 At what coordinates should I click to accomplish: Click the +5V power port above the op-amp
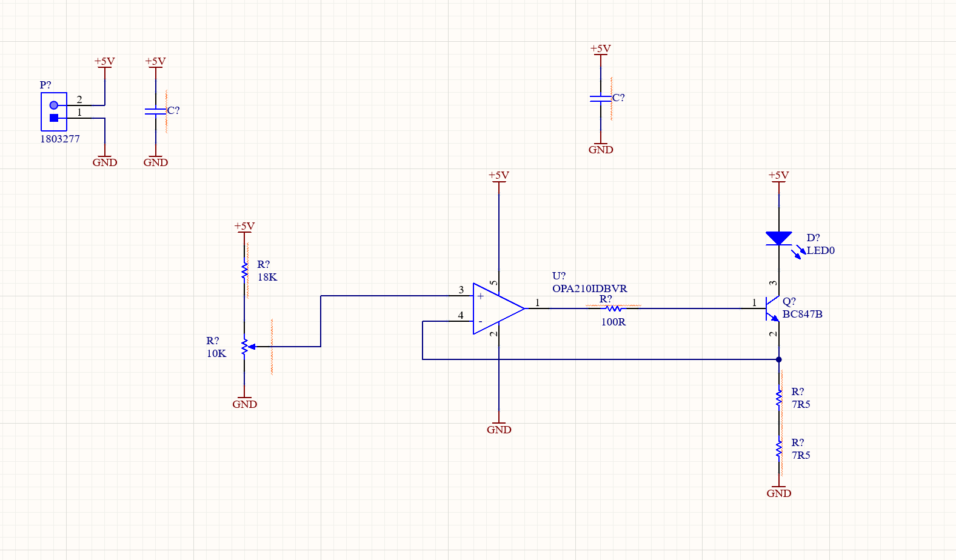point(499,176)
